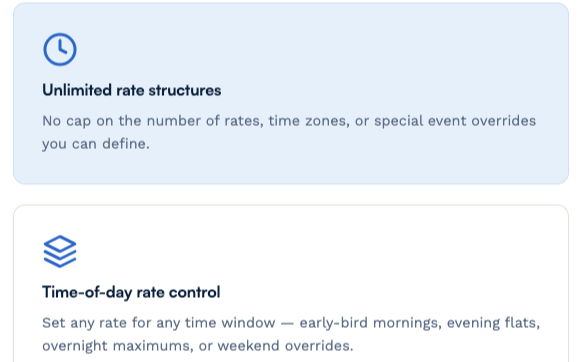Click the words 'time zones' in description
579x362 pixels.
click(x=309, y=121)
